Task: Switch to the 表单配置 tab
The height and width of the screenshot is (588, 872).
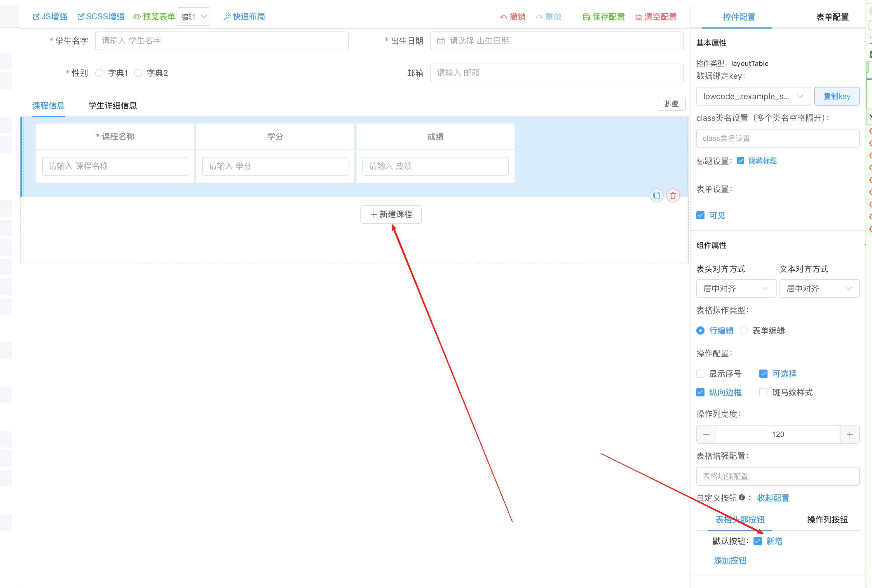Action: pyautogui.click(x=832, y=17)
